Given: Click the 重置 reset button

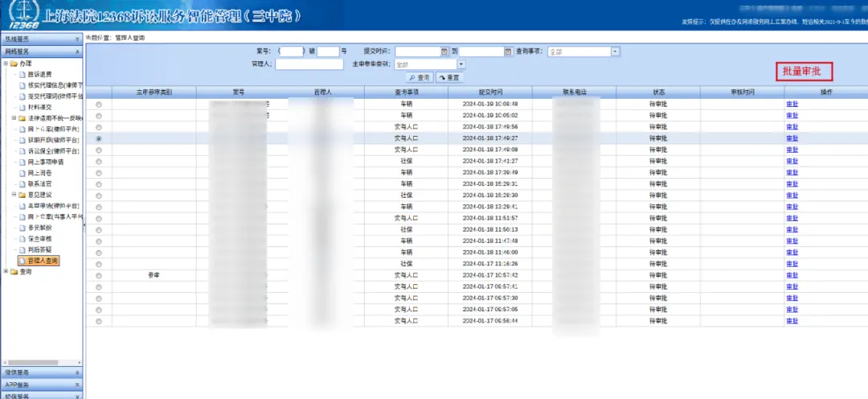Looking at the screenshot, I should [x=449, y=77].
